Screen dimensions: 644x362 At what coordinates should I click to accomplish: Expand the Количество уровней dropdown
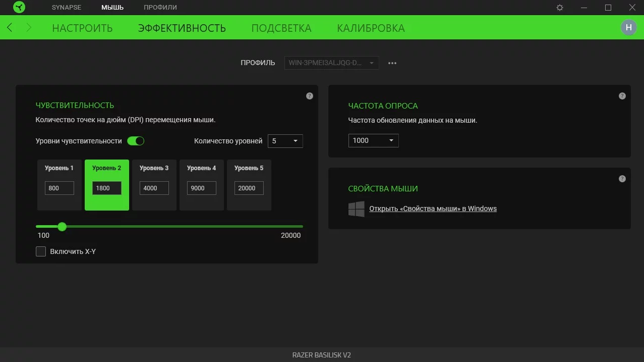pos(285,141)
